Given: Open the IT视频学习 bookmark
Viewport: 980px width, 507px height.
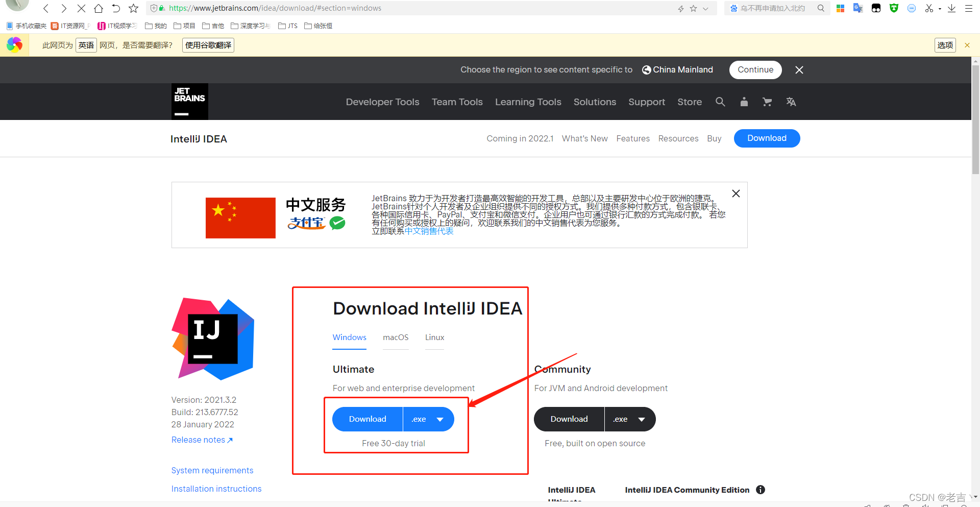Looking at the screenshot, I should tap(117, 26).
